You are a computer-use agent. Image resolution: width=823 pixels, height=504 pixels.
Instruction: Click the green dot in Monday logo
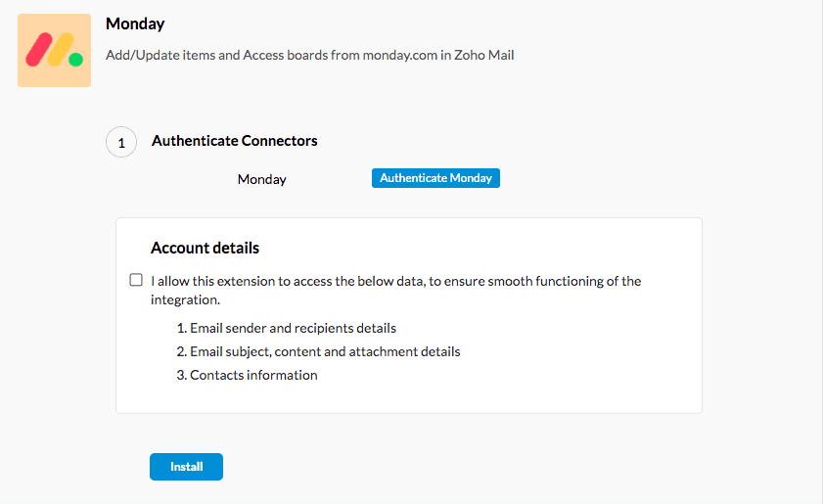pyautogui.click(x=76, y=60)
